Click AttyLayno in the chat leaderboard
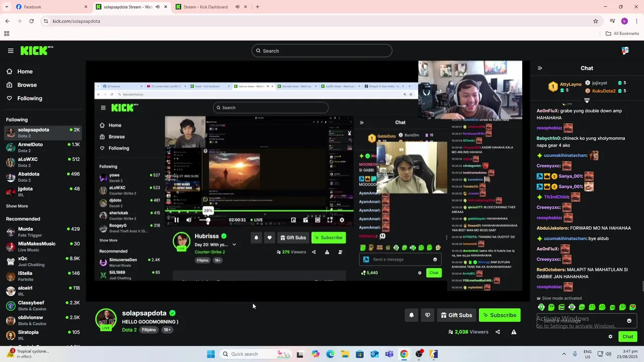The width and height of the screenshot is (644, 362). [571, 84]
